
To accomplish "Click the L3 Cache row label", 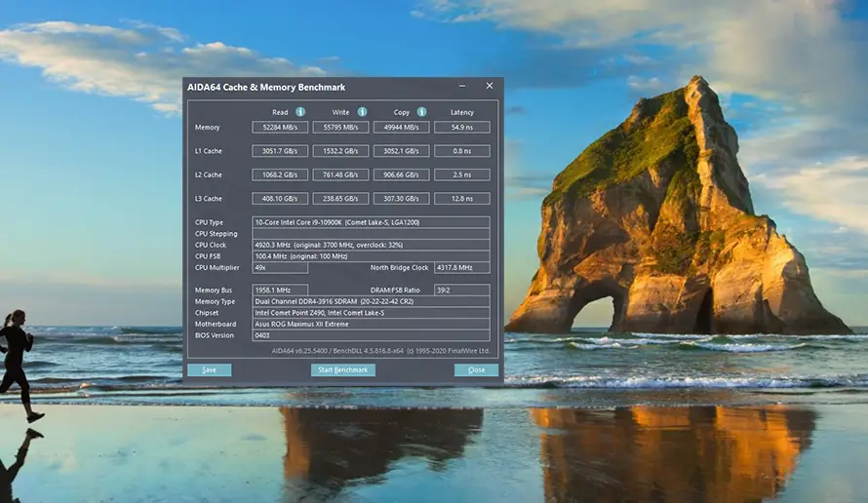I will pyautogui.click(x=208, y=199).
